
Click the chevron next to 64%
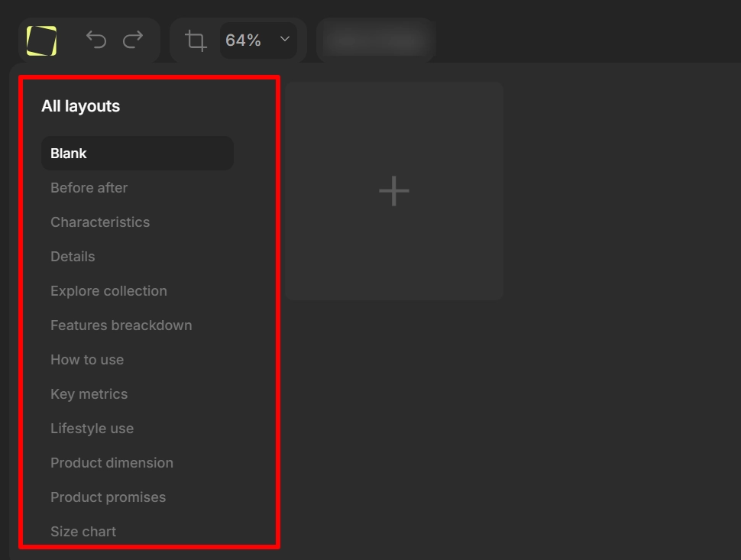[284, 40]
